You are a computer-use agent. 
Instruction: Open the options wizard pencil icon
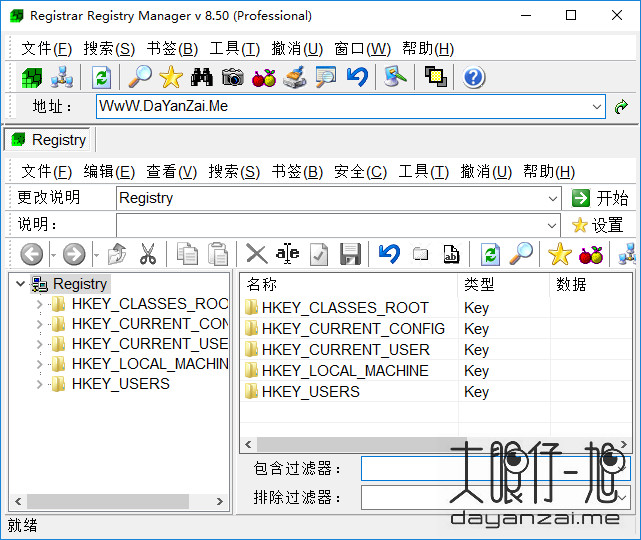[395, 77]
